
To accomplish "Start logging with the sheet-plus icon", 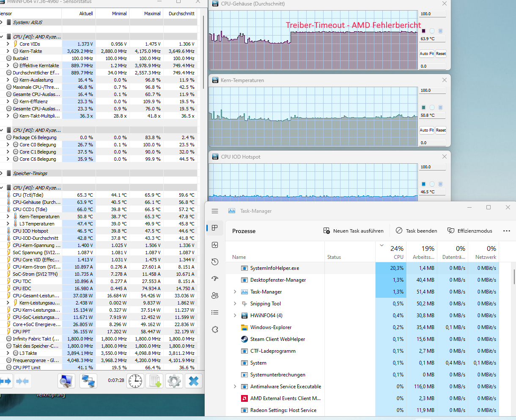I will (155, 381).
